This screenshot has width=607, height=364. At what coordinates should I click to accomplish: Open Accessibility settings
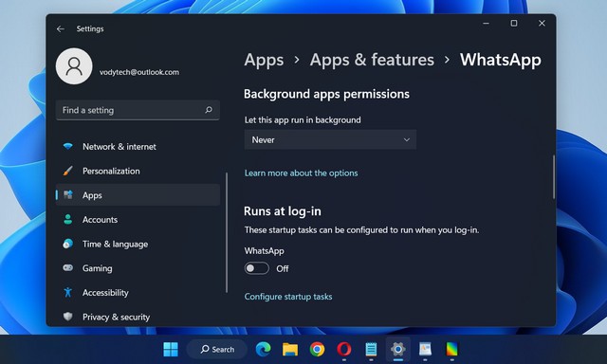pyautogui.click(x=138, y=293)
